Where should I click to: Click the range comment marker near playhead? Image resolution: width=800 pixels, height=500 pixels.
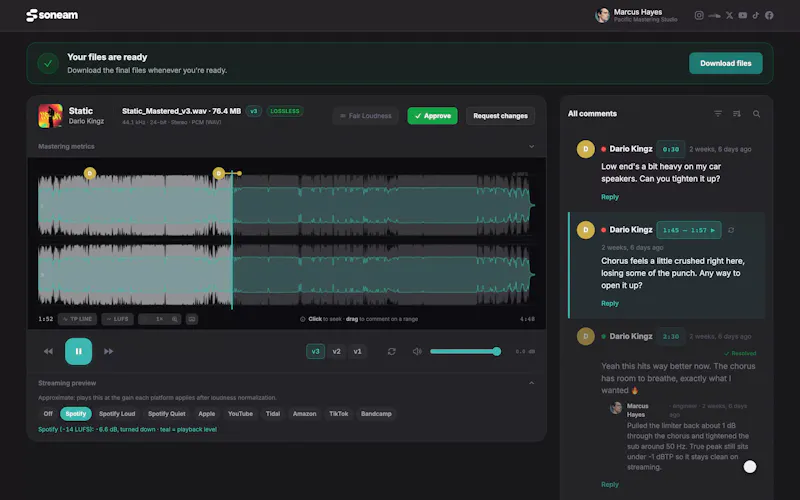[x=219, y=173]
